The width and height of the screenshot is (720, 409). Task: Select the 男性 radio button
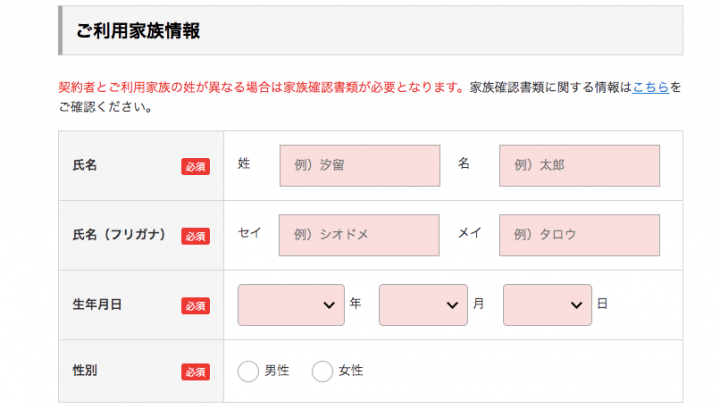click(248, 371)
